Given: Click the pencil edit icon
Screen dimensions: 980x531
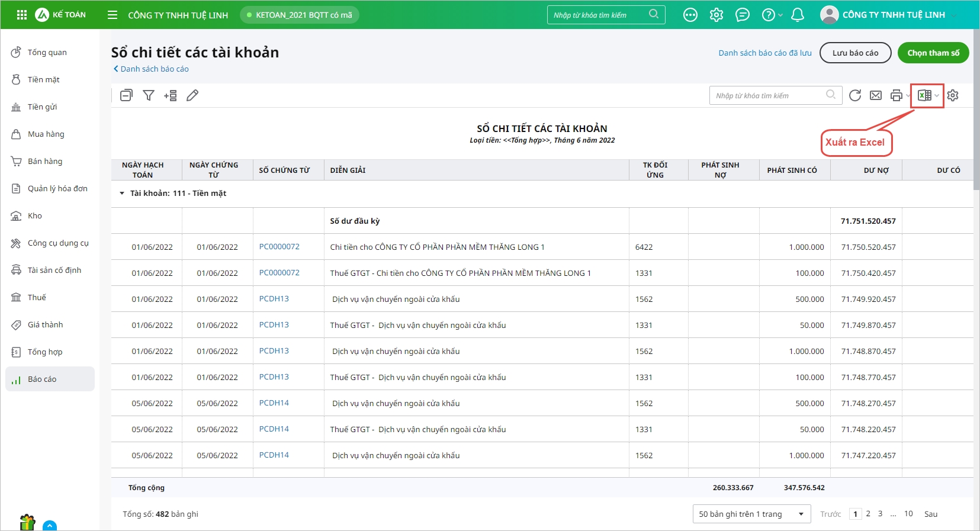Looking at the screenshot, I should (192, 95).
